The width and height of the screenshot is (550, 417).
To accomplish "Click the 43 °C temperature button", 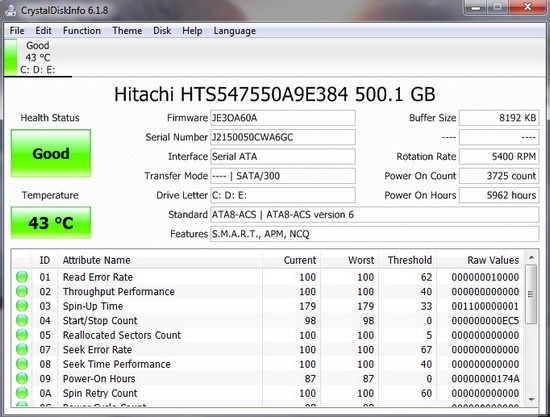I will 51,223.
